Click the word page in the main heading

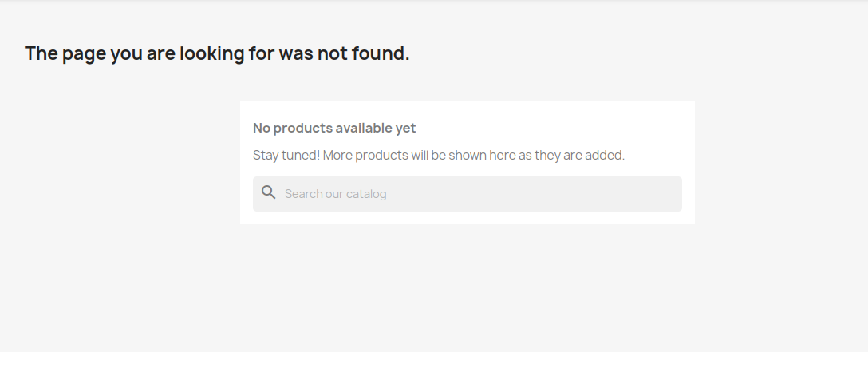[84, 54]
